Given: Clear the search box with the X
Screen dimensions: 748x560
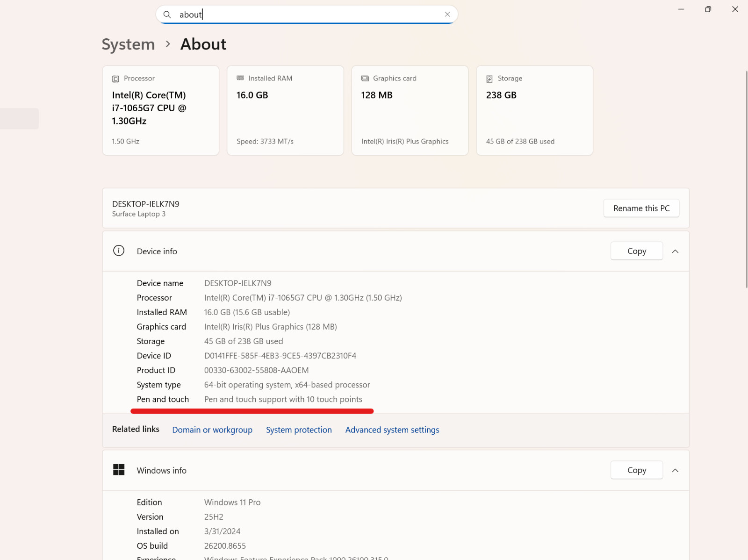Looking at the screenshot, I should tap(447, 14).
